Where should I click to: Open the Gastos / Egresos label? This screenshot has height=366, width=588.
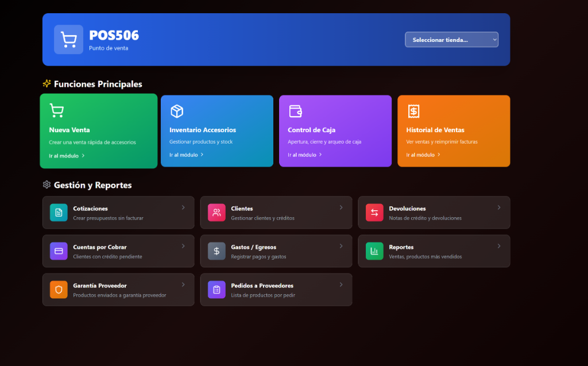tap(253, 247)
